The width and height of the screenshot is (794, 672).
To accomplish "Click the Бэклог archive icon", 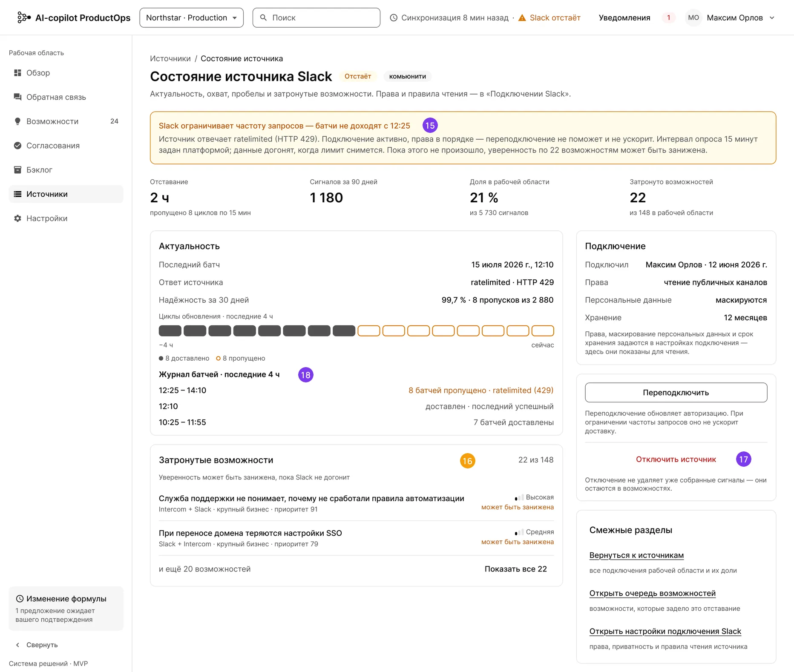I will [x=17, y=170].
